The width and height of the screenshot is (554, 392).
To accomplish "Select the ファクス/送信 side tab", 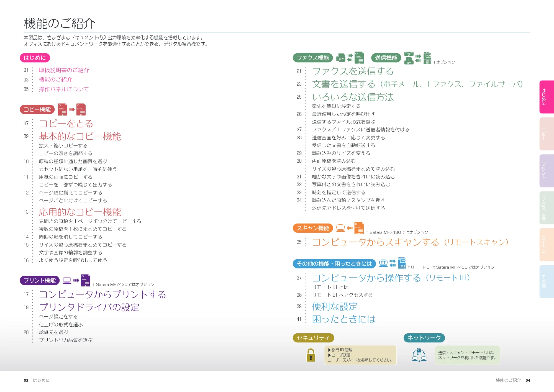I will (547, 208).
